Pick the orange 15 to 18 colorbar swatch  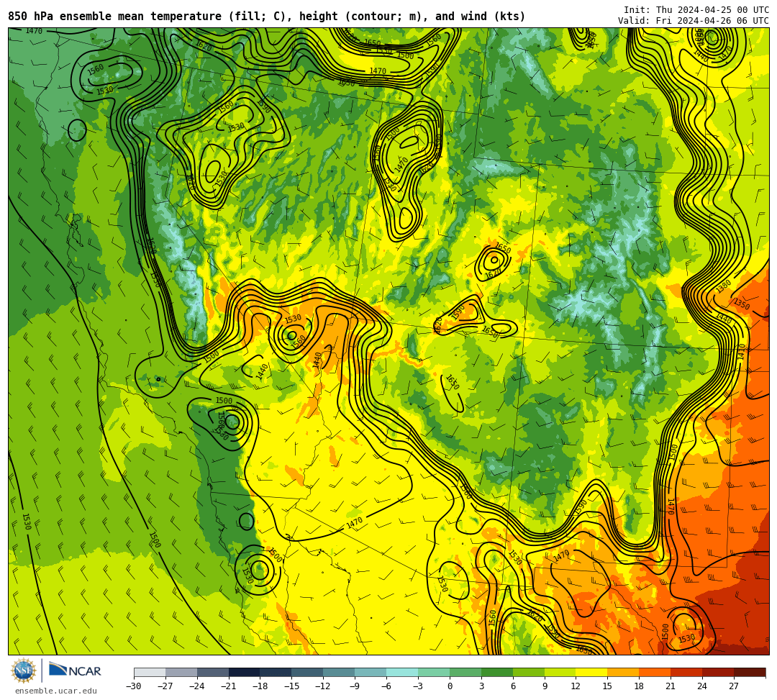coord(623,672)
